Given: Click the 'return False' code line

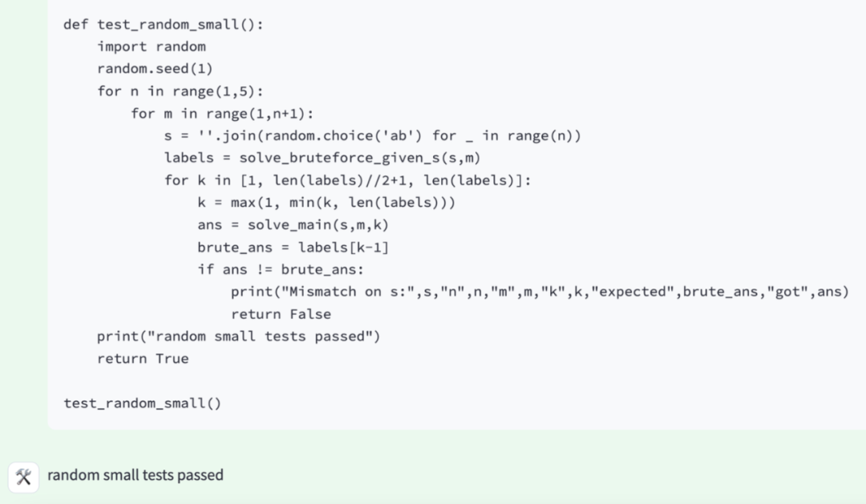Looking at the screenshot, I should [281, 314].
